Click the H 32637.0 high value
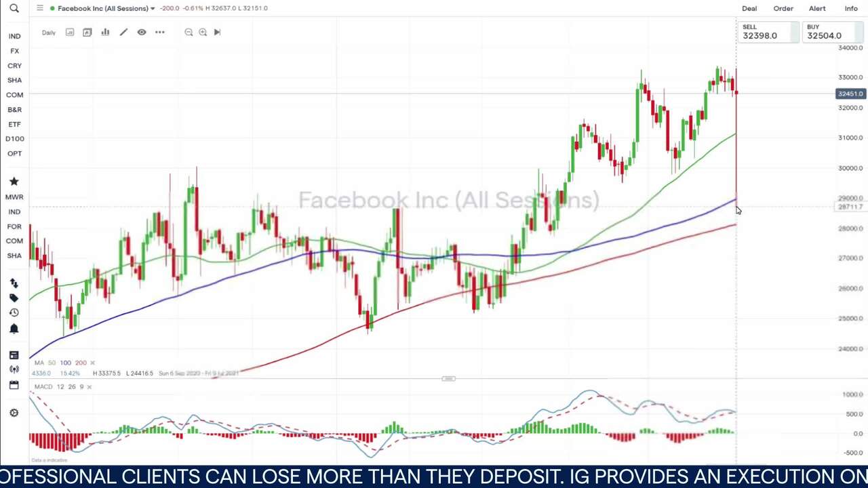Screen dimensions: 868x488 219,8
